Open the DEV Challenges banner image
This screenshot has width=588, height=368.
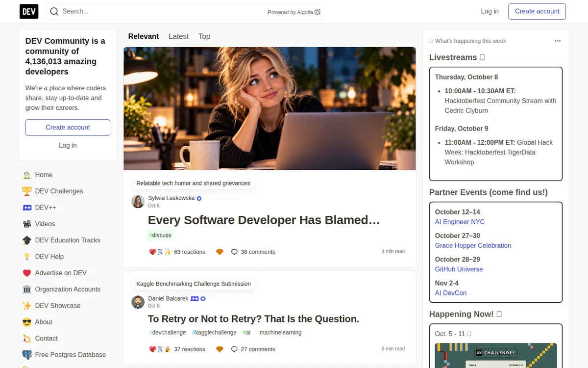[496, 355]
